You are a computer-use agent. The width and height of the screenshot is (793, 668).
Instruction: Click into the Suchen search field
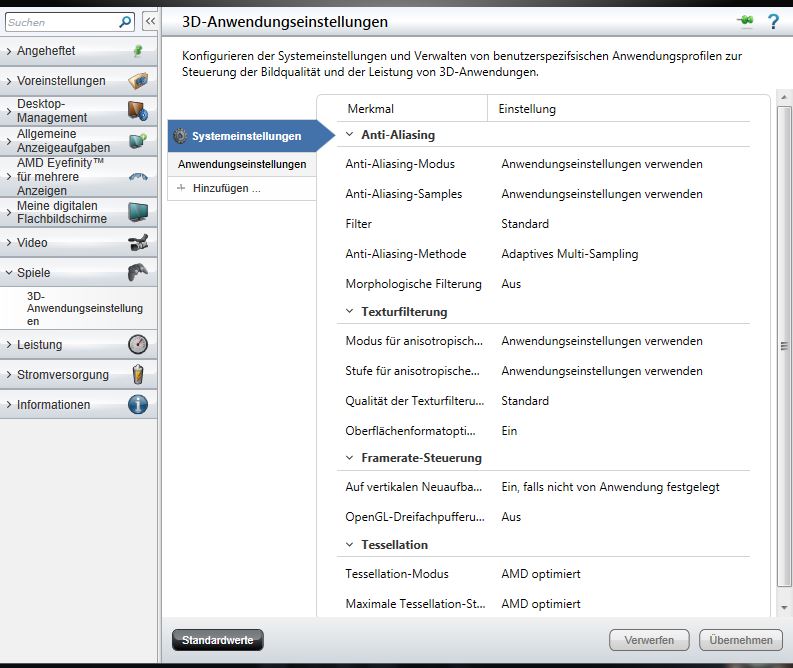62,22
